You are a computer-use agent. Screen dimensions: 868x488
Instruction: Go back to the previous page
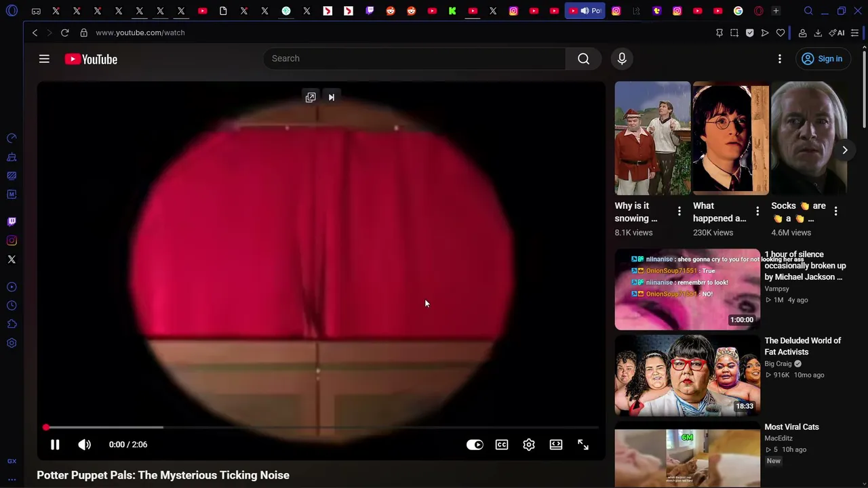click(x=35, y=33)
